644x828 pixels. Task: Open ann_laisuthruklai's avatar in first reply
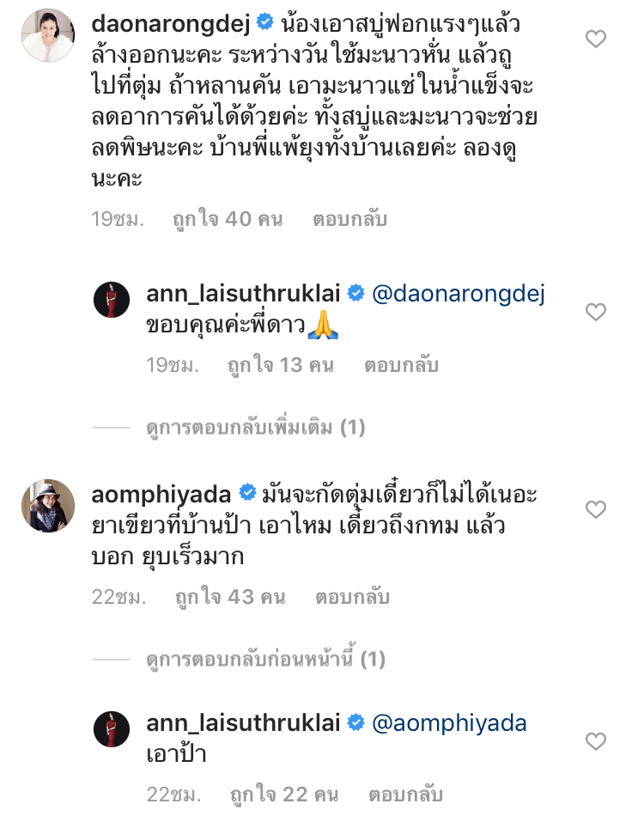[112, 298]
